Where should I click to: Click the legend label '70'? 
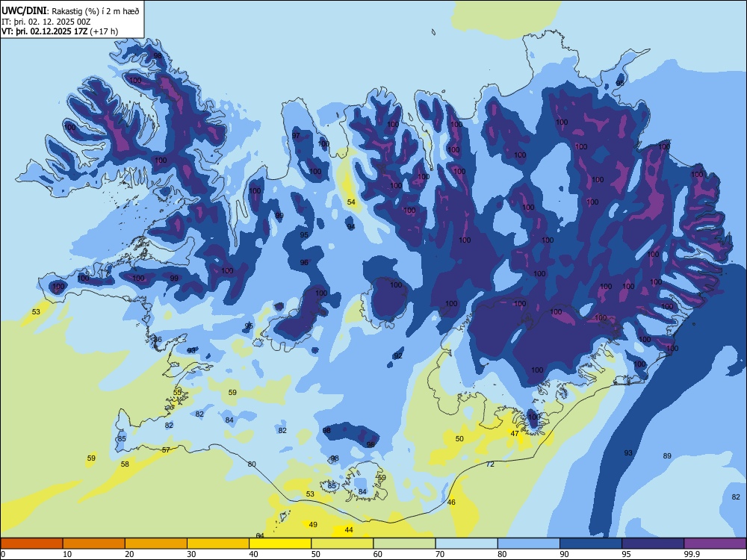point(440,554)
